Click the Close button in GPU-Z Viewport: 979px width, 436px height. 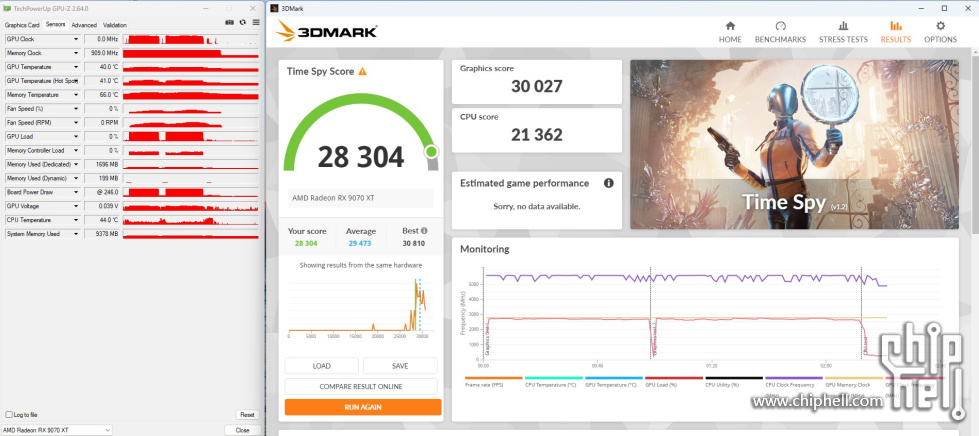click(242, 430)
